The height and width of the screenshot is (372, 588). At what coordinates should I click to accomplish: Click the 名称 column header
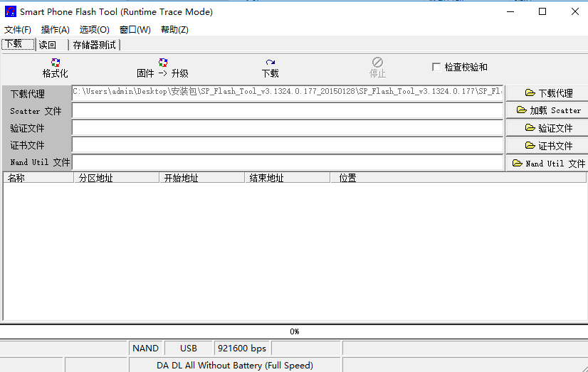[38, 178]
